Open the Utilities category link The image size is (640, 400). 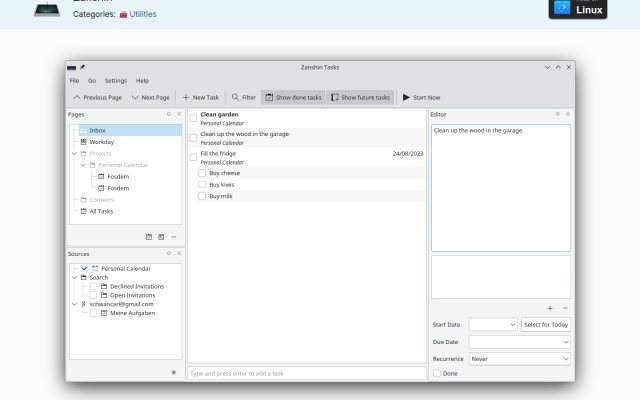pos(143,14)
